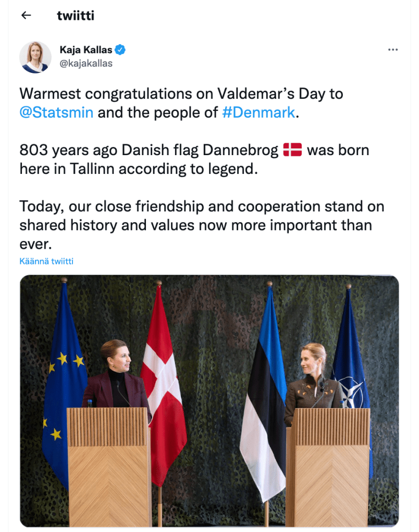Click the Kaja Kallas display name
Screen dimensions: 419x532
[x=86, y=50]
